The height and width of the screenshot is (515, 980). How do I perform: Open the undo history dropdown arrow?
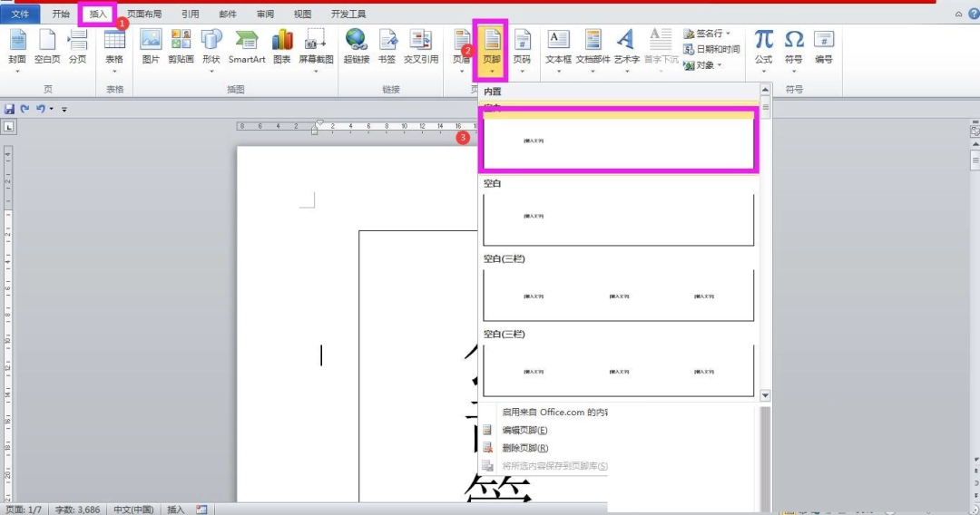(x=51, y=109)
